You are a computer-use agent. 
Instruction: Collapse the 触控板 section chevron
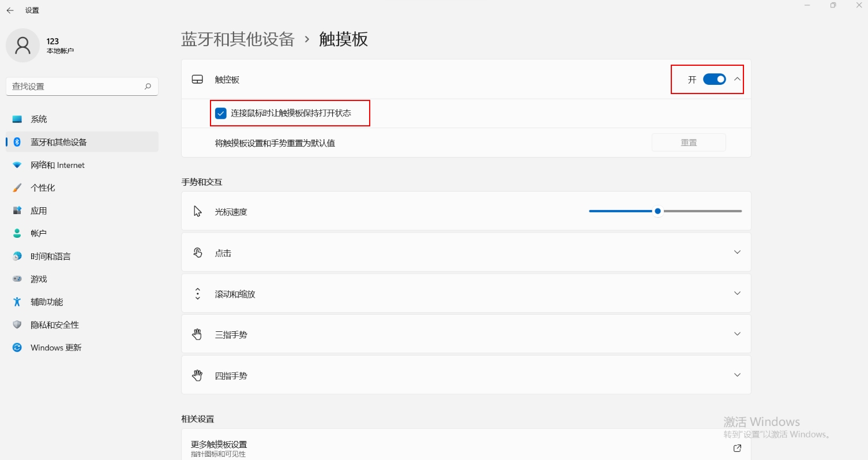(x=737, y=80)
